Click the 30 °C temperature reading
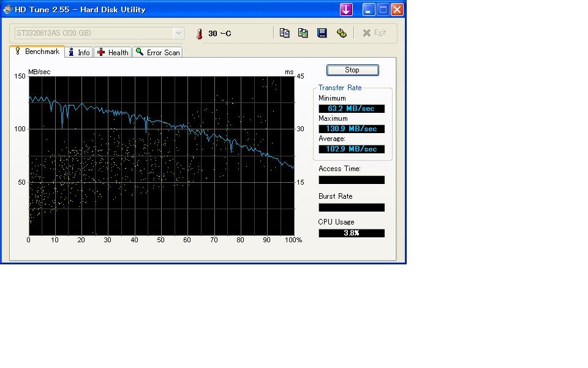The height and width of the screenshot is (368, 588). click(x=220, y=33)
